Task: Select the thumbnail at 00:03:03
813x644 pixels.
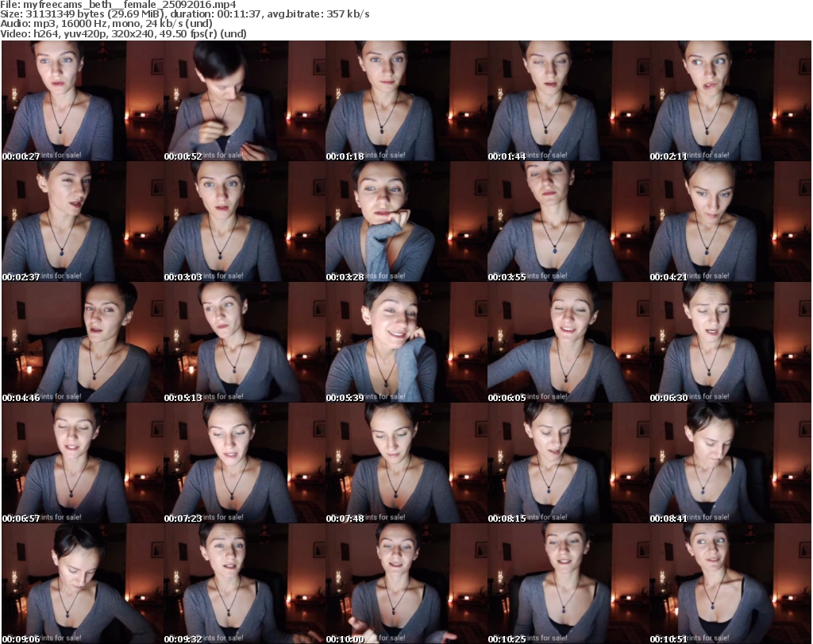Action: (x=245, y=222)
